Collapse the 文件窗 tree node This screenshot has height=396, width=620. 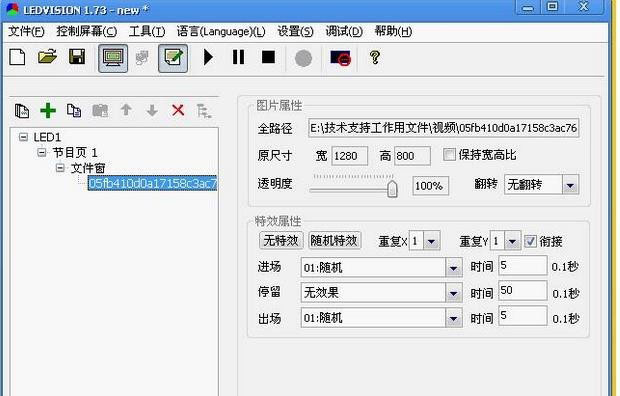(x=60, y=168)
